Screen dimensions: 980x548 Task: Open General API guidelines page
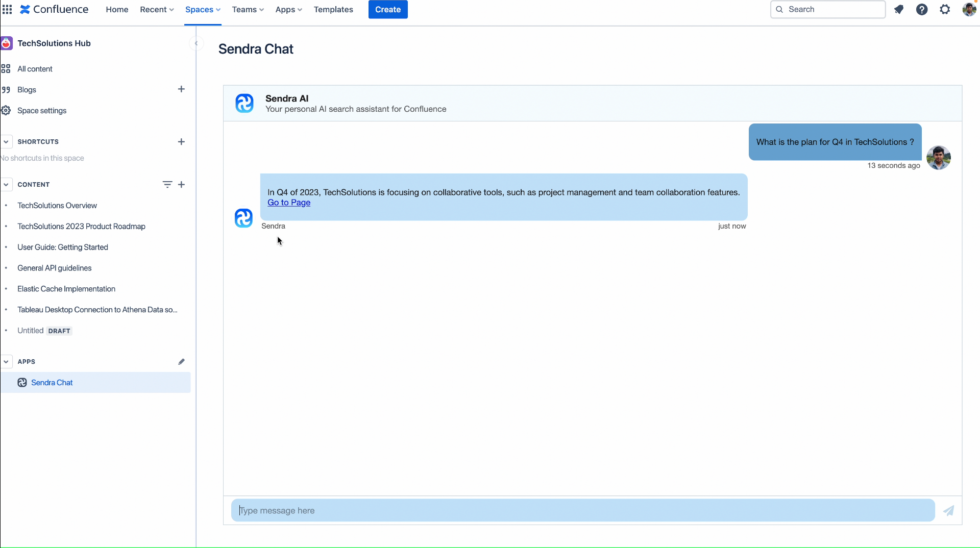point(55,268)
